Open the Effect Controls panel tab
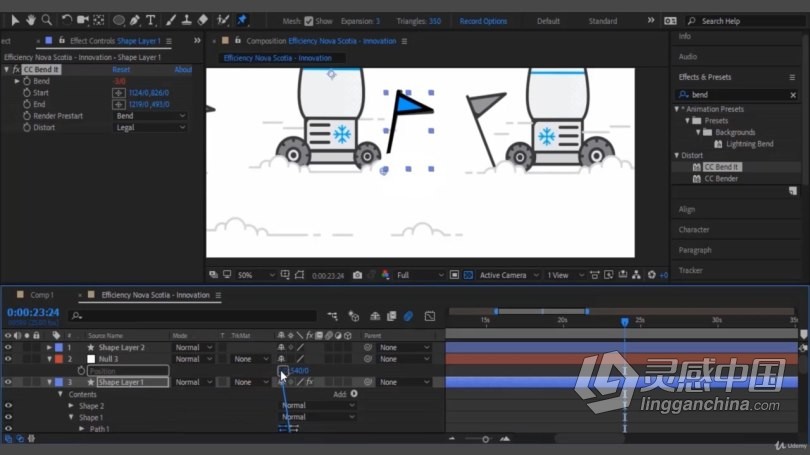The image size is (810, 455). click(115, 41)
